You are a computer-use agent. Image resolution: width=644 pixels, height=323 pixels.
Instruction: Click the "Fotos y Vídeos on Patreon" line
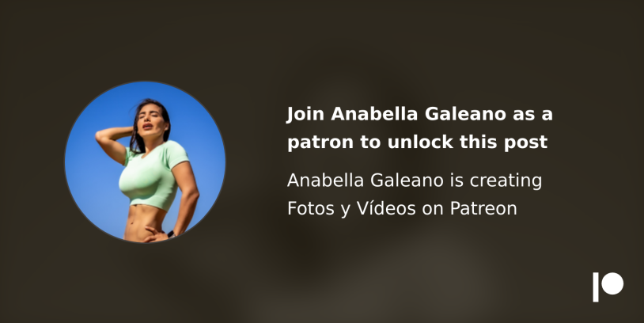coord(402,208)
